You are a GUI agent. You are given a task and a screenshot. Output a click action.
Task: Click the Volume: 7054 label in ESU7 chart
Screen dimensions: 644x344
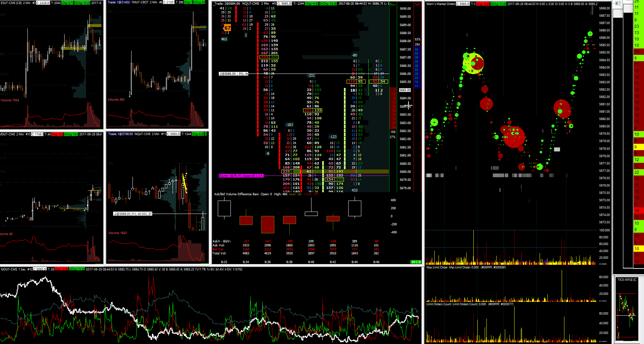pyautogui.click(x=10, y=100)
